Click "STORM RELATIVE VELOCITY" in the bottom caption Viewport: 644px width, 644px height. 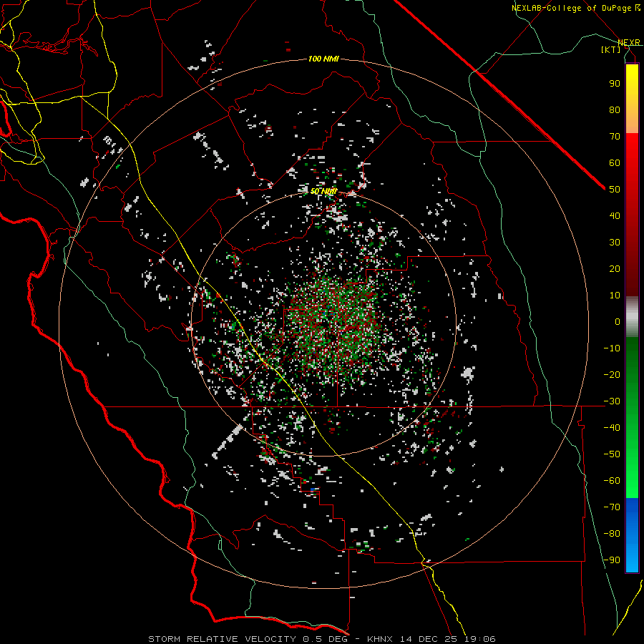click(x=222, y=639)
